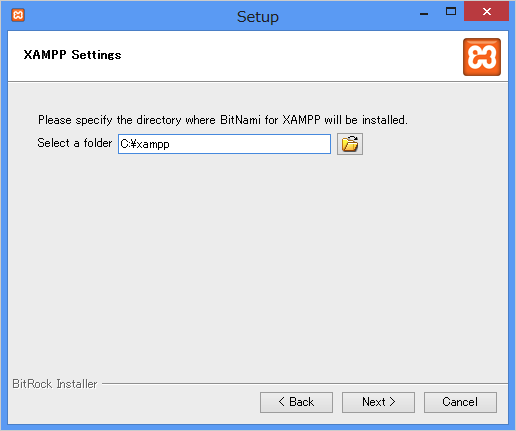Click the "Select a folder" label

click(x=75, y=143)
